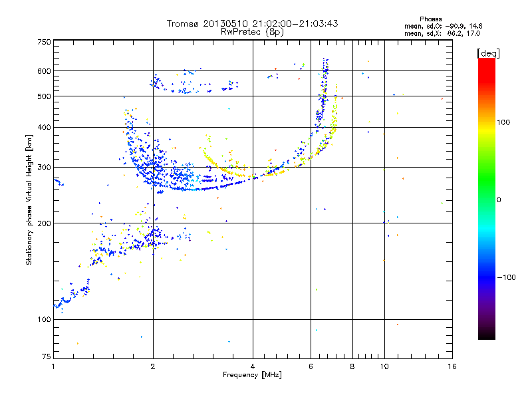Click the y-axis tick label '100'
This screenshot has height=399, width=532.
point(44,319)
